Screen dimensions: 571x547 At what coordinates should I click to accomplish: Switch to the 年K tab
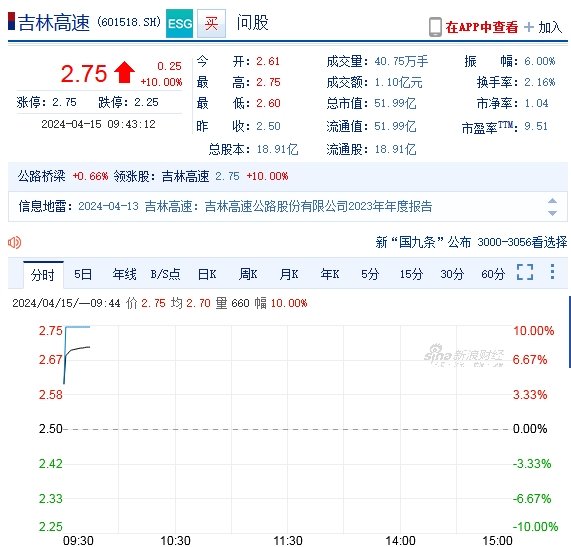click(x=330, y=274)
